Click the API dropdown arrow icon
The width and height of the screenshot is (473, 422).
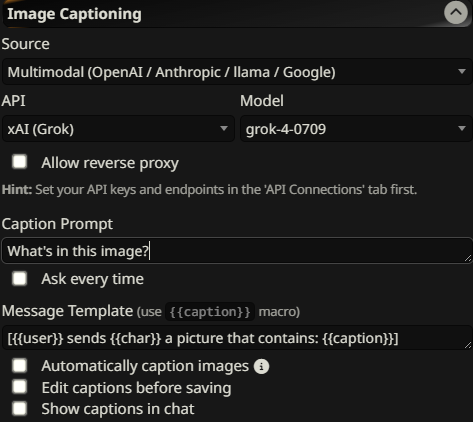coord(224,128)
